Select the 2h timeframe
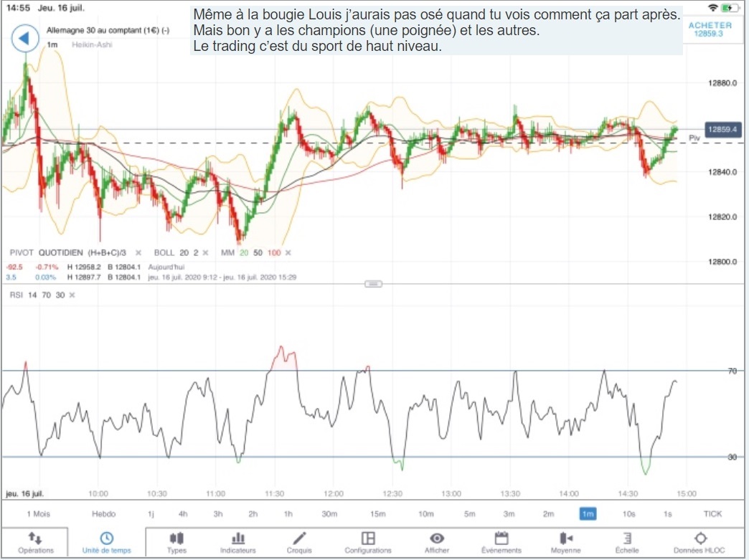This screenshot has height=560, width=749. tap(253, 513)
